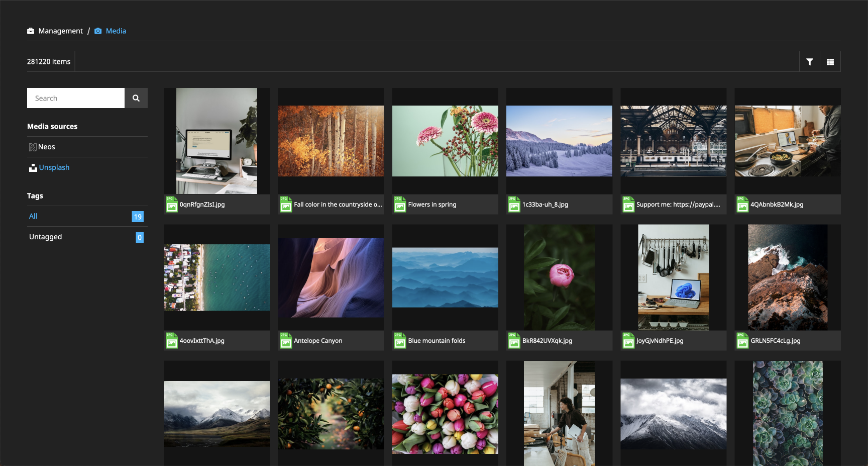Click the 281220 items counter
Image resolution: width=868 pixels, height=466 pixels.
49,62
